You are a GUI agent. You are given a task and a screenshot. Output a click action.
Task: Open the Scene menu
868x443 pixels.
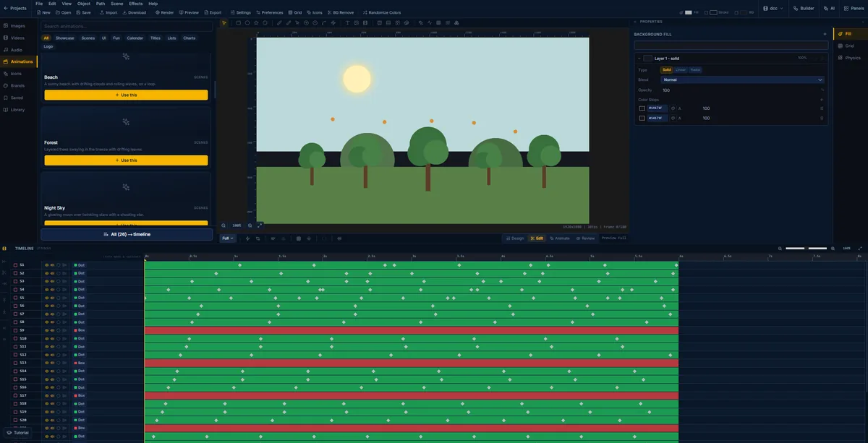click(x=116, y=4)
